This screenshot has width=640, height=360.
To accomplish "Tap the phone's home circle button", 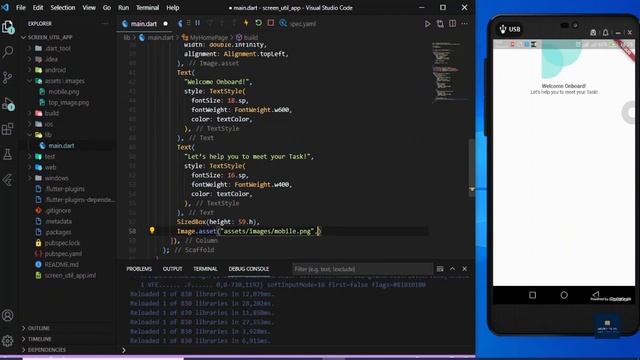I will pos(564,295).
